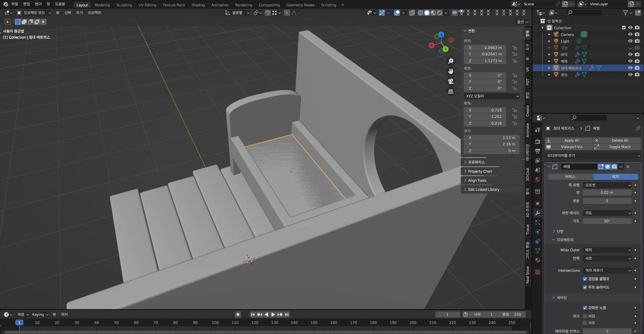Screen dimensions: 644x334
Task: Click the zoom magnifier icon in viewport
Action: [x=451, y=61]
